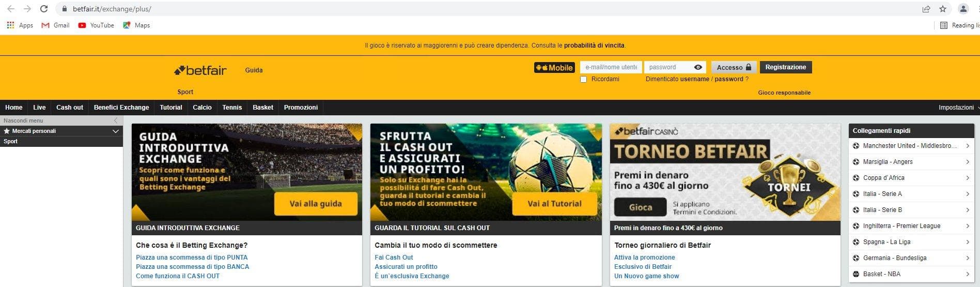The height and width of the screenshot is (287, 980).
Task: Show password using the eye icon
Action: pos(698,67)
